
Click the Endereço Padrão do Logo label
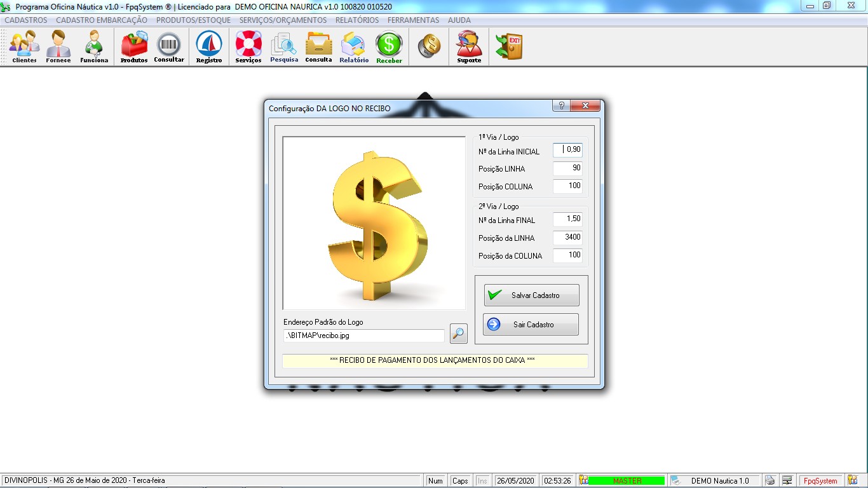323,322
